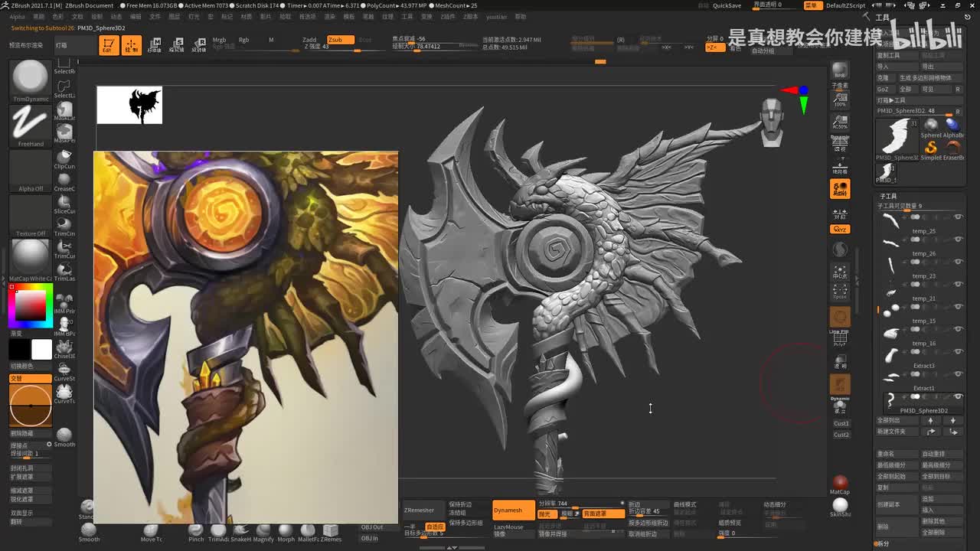980x551 pixels.
Task: Pick the ClipCurve brush
Action: [64, 158]
